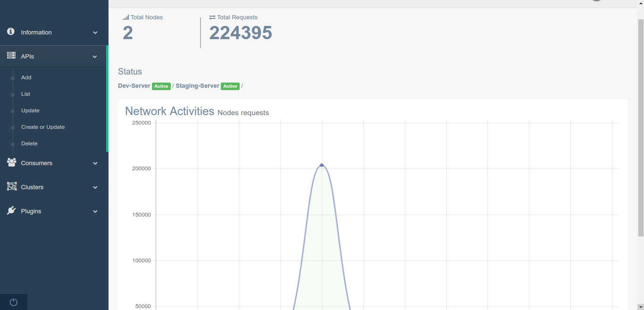Click the power-off icon at sidebar bottom
The width and height of the screenshot is (644, 310).
point(14,302)
